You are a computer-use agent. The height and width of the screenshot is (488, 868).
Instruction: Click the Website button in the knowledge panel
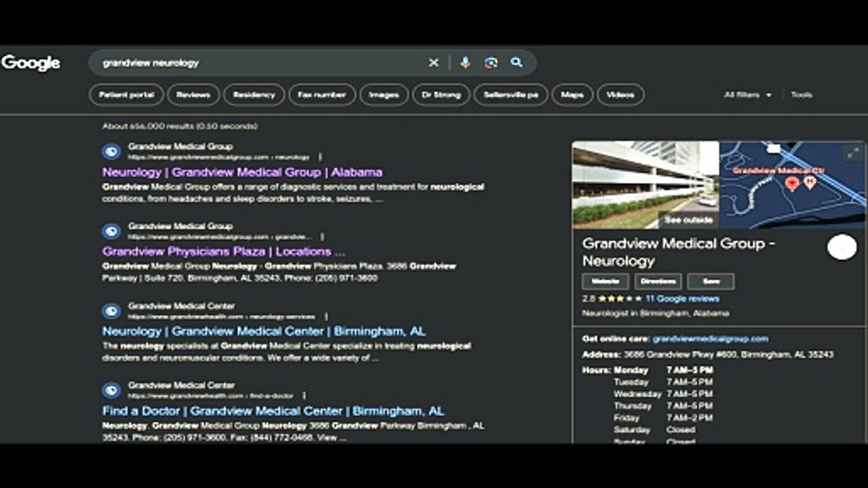606,281
